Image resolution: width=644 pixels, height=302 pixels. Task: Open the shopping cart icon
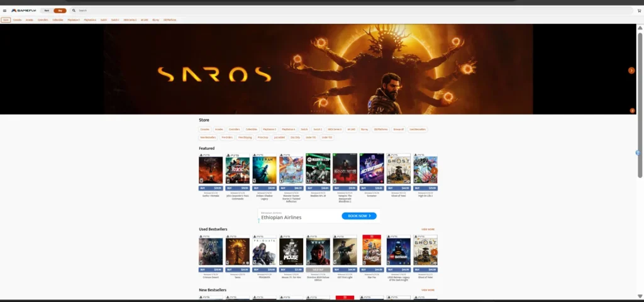point(639,11)
